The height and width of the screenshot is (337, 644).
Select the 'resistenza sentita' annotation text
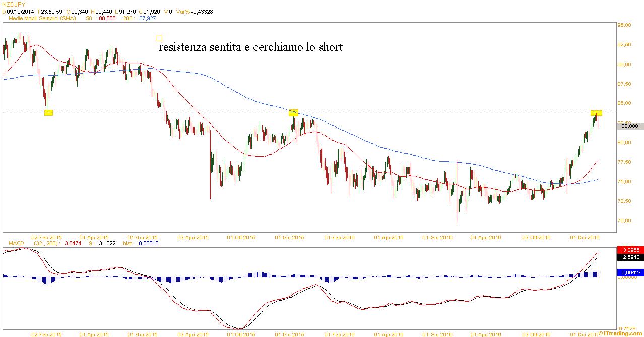[x=250, y=47]
